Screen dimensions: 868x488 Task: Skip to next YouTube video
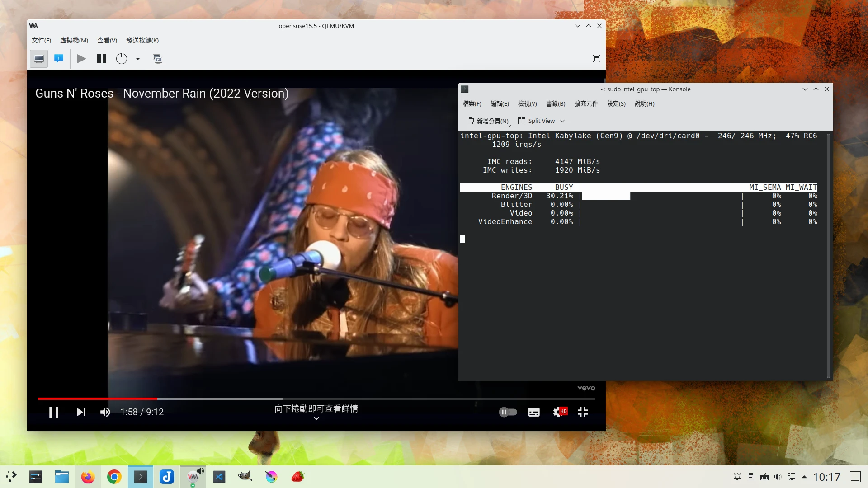(81, 412)
